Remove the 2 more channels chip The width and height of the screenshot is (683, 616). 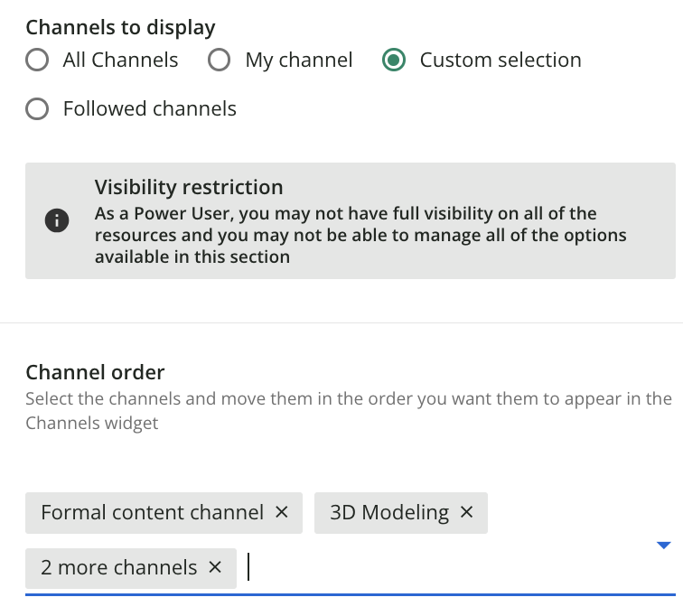click(x=215, y=567)
